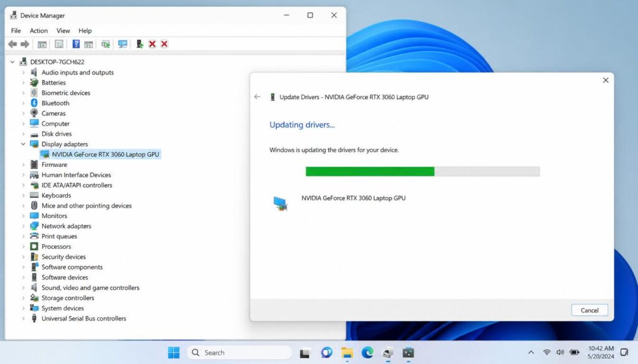
Task: Click the Forward arrow in Device Manager toolbar
Action: tap(25, 44)
